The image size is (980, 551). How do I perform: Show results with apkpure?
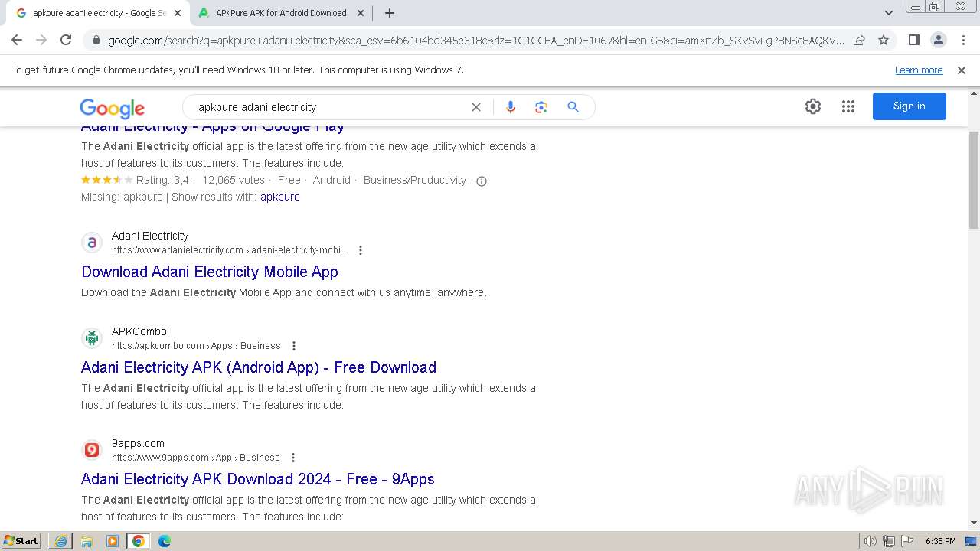pos(280,197)
